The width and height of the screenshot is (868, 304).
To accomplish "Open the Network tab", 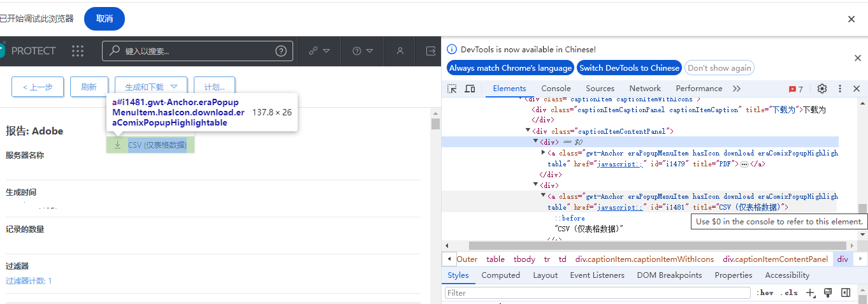I will coord(645,89).
